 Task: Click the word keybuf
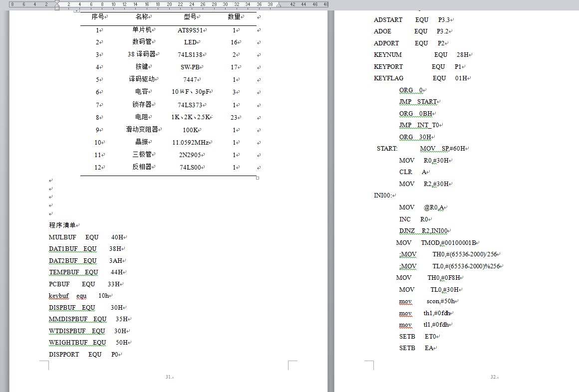(59, 296)
